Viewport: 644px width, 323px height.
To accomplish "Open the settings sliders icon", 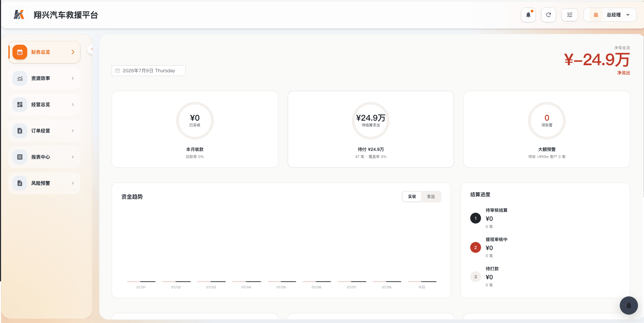I will coord(569,15).
